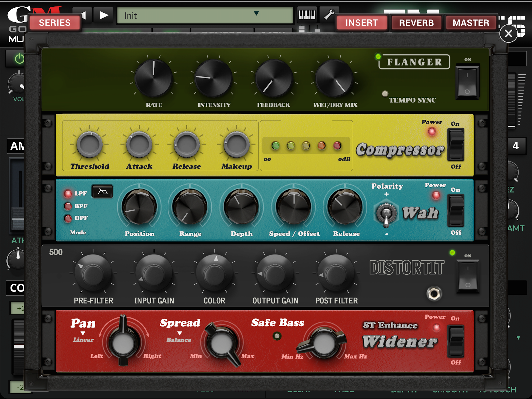Screen dimensions: 532x399
Task: Click the Compressor Attack knob
Action: pos(139,144)
